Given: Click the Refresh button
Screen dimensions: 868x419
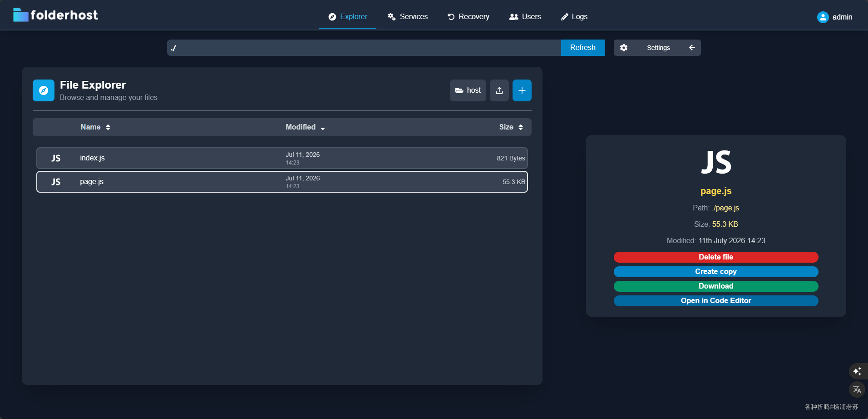Looking at the screenshot, I should pos(582,48).
